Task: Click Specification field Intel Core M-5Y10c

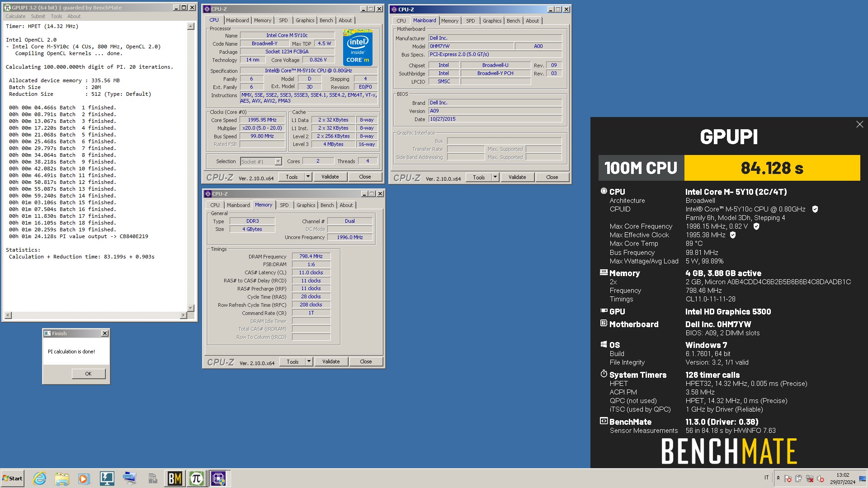Action: click(308, 70)
